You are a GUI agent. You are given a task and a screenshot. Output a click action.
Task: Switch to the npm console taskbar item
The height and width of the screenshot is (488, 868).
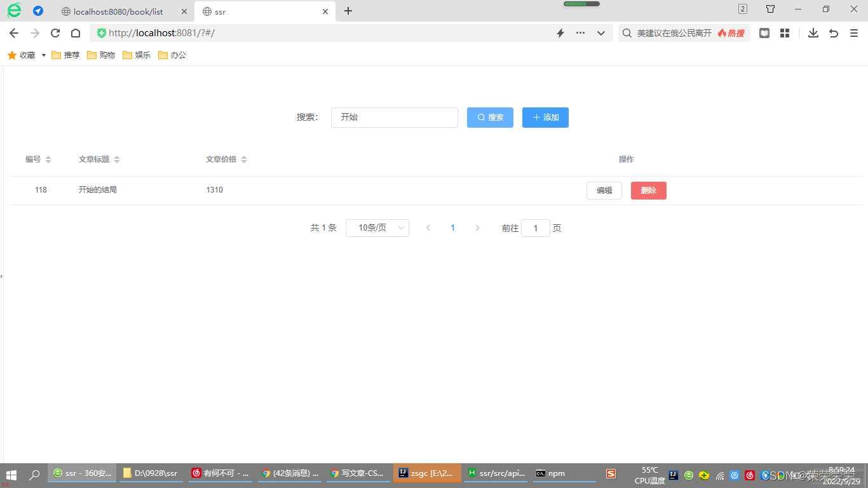pos(564,473)
